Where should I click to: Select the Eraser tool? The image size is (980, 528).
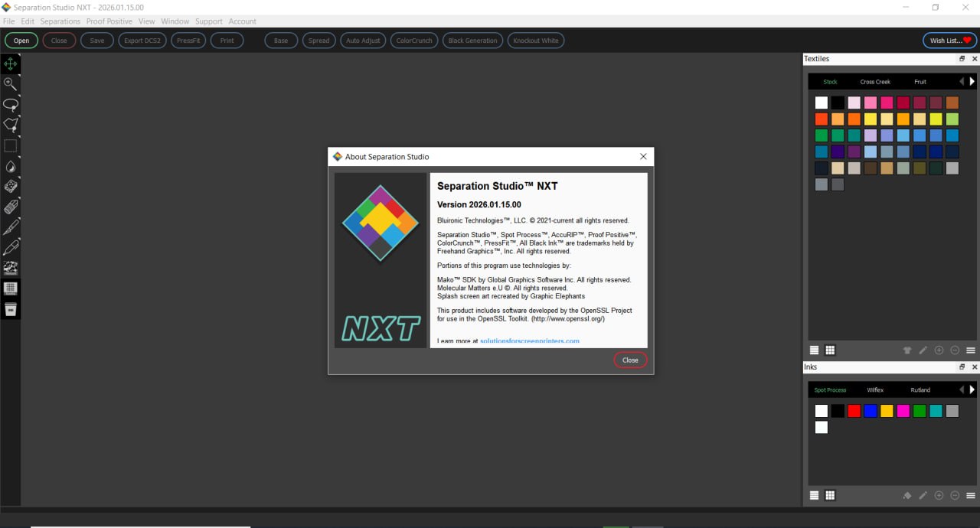click(x=10, y=207)
